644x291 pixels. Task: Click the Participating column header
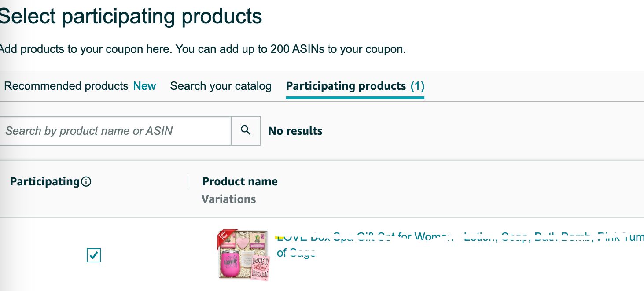[x=44, y=182]
